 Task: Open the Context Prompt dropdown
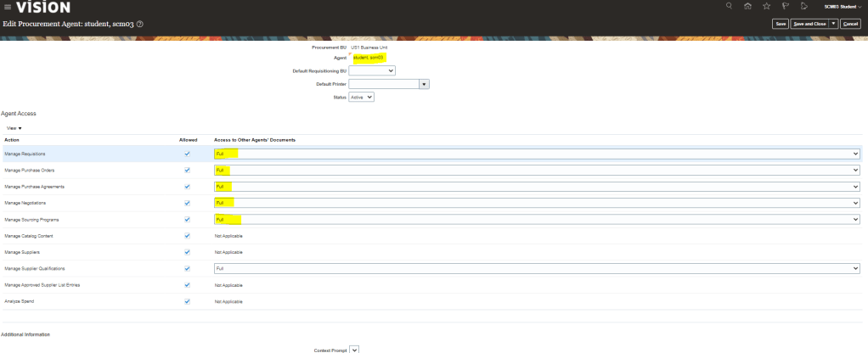point(355,348)
